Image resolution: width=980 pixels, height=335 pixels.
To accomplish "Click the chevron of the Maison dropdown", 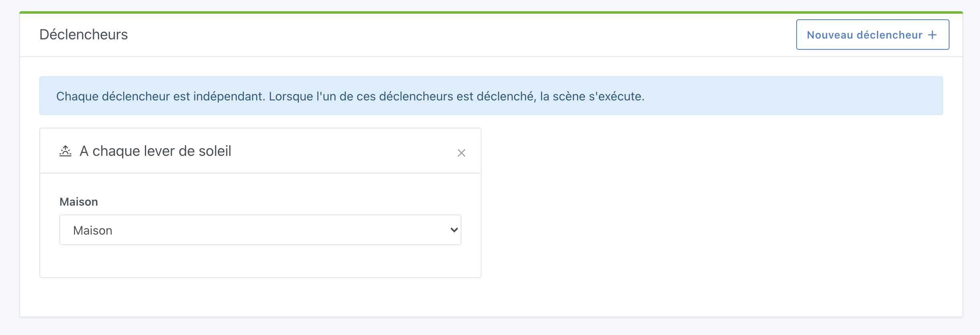I will [453, 230].
